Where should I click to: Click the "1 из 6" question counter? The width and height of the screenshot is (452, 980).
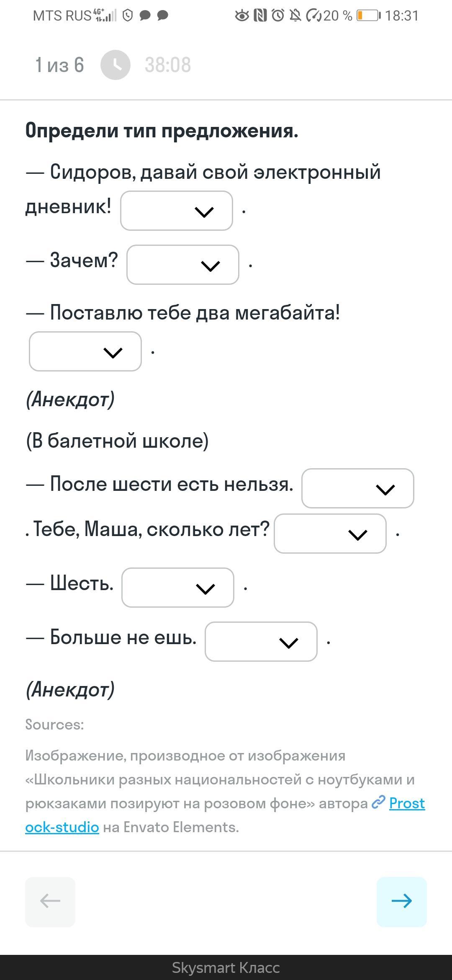(59, 65)
